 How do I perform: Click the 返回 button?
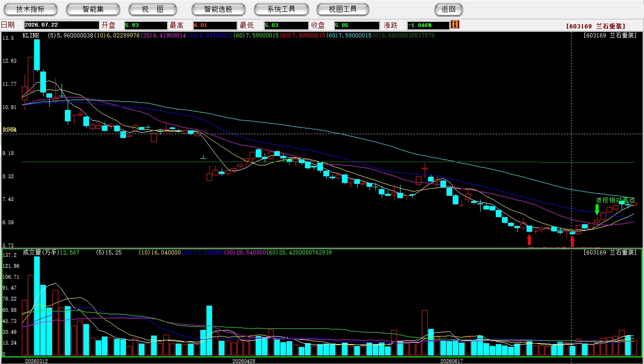[448, 9]
